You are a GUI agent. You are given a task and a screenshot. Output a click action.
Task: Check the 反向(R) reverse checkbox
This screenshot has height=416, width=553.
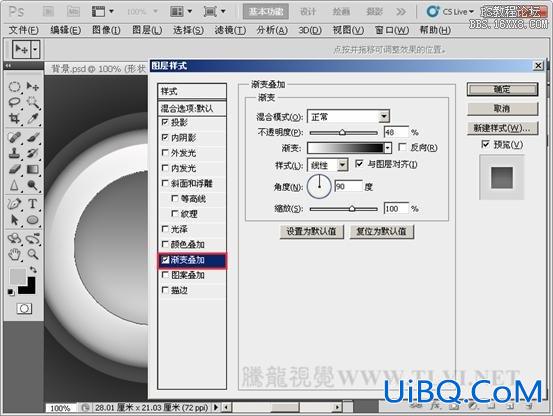[402, 147]
